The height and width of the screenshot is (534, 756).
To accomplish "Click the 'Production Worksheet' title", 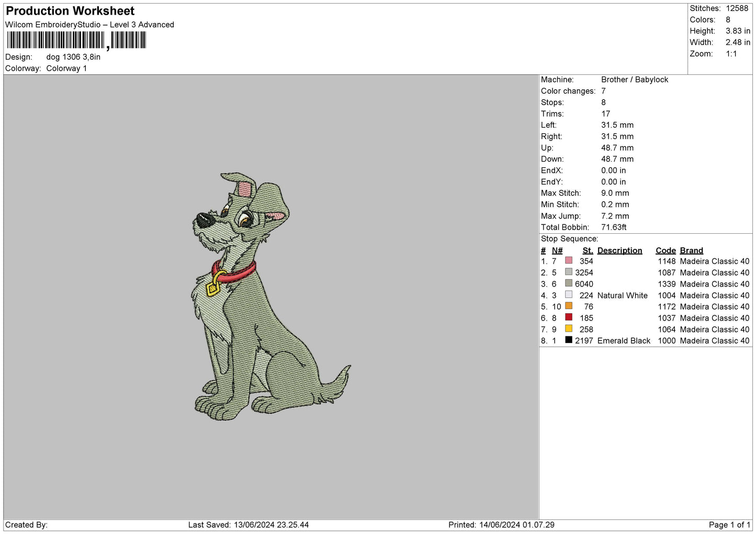I will pyautogui.click(x=70, y=11).
